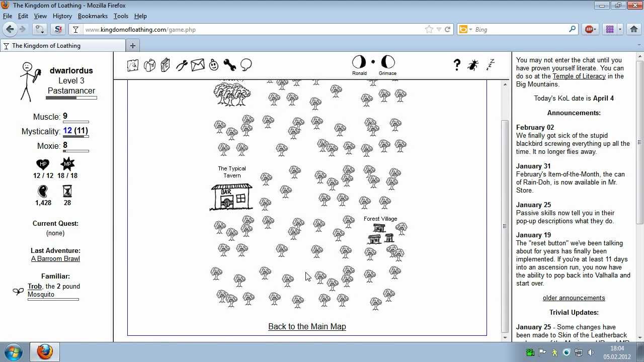Open the skills book icon

point(165,65)
